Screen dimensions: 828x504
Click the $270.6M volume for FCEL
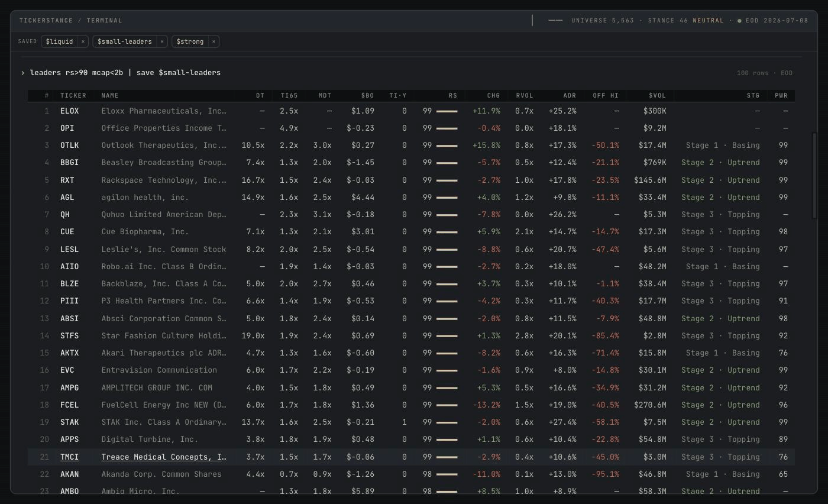[650, 405]
